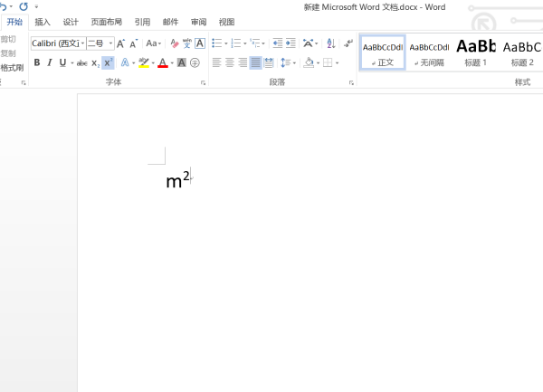Screen dimensions: 543x392
Task: Click the Grow Font icon
Action: click(x=120, y=43)
